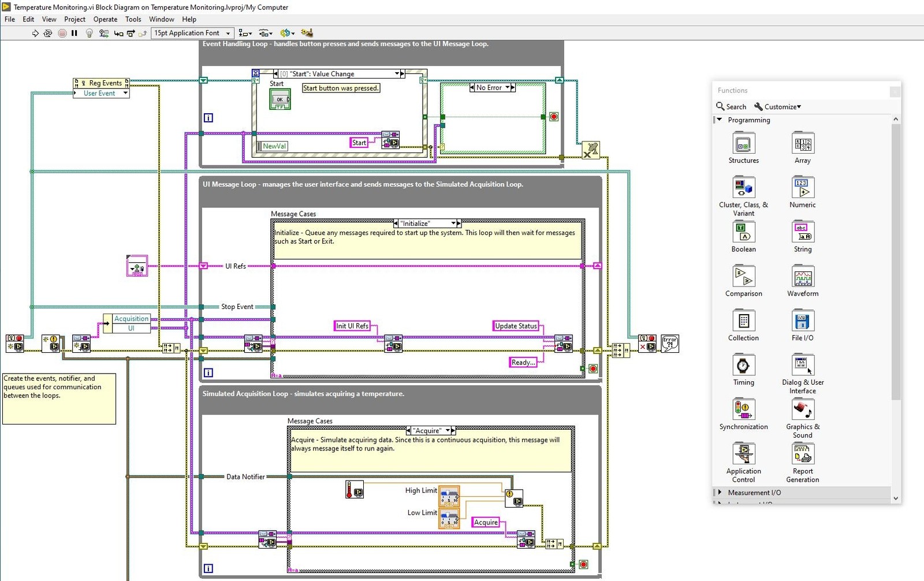Viewport: 924px width, 581px height.
Task: Toggle Retain Wire Values button
Action: 104,33
